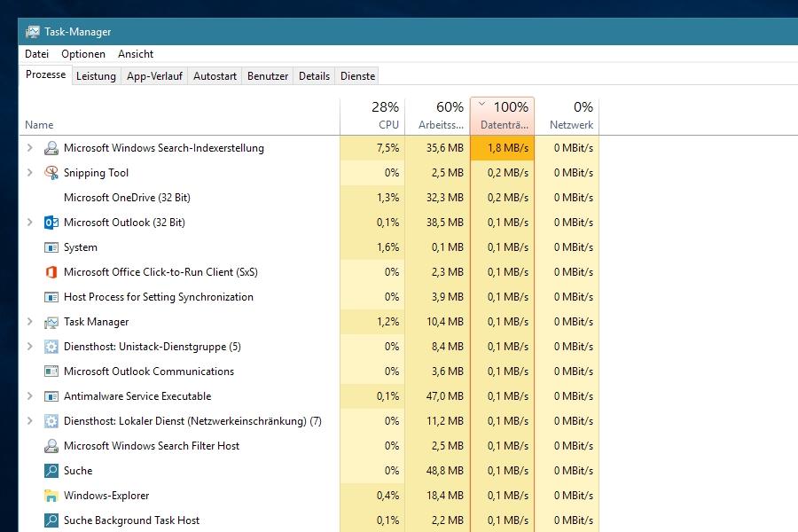Expand the Microsoft Windows Search-Indexerstellung process
The width and height of the screenshot is (798, 532).
[x=30, y=148]
